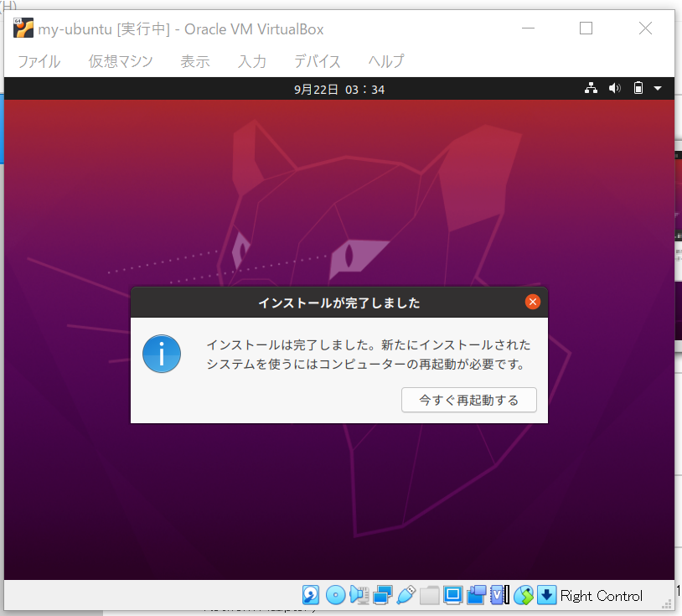
Task: Click the keyboard capture arrow icon
Action: [x=547, y=595]
